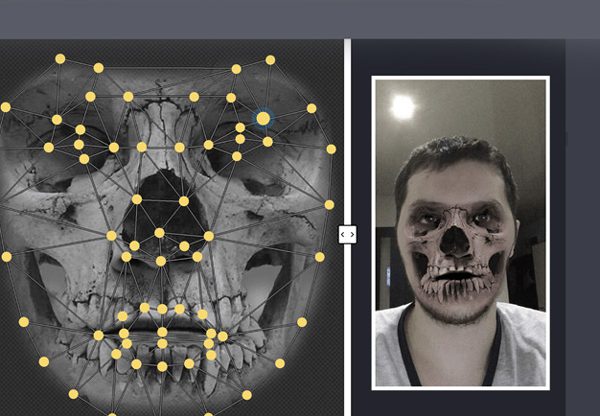Select the upper lip center mesh point
600x416 pixels.
(x=162, y=309)
